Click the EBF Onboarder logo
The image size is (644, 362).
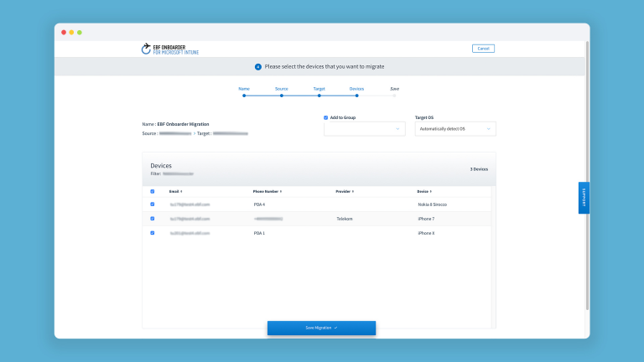point(170,49)
